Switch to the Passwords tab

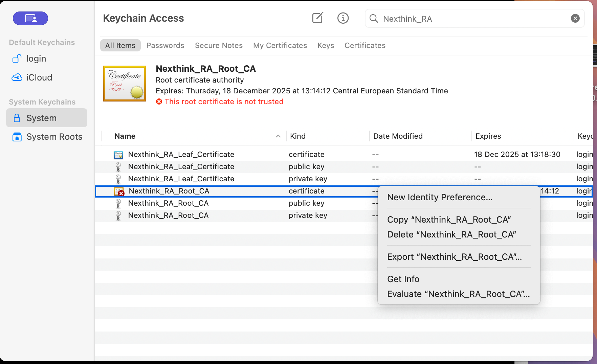165,45
